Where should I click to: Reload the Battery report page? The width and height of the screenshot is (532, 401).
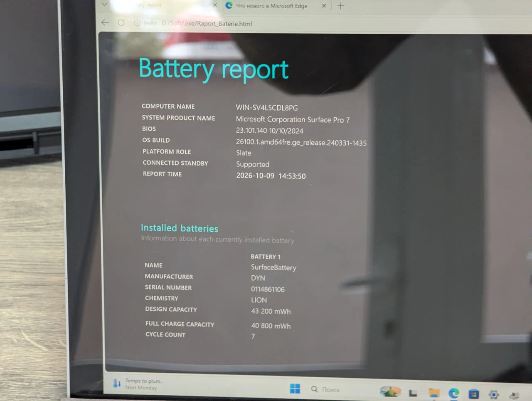pos(121,22)
